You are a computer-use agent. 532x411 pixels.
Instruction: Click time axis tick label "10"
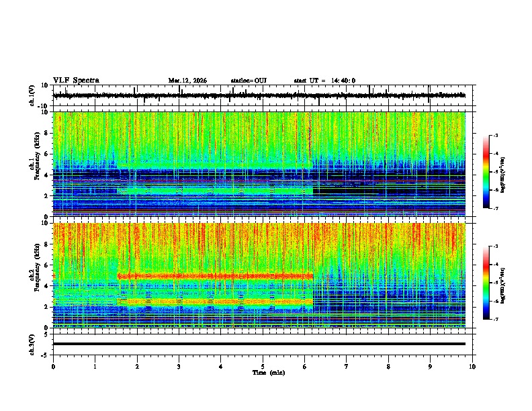[472, 367]
